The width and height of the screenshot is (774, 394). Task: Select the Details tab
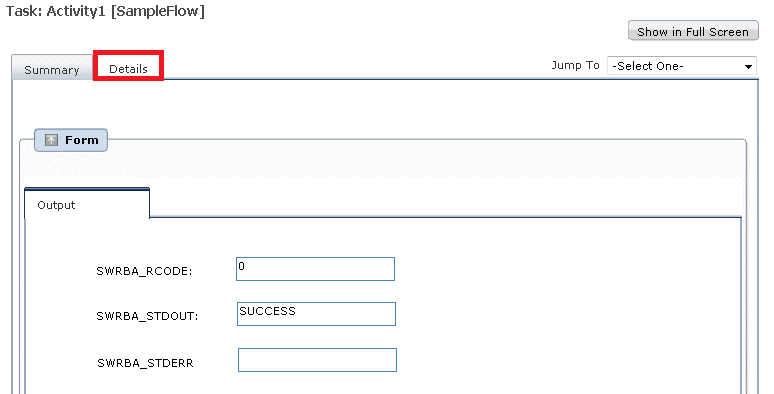[x=128, y=69]
